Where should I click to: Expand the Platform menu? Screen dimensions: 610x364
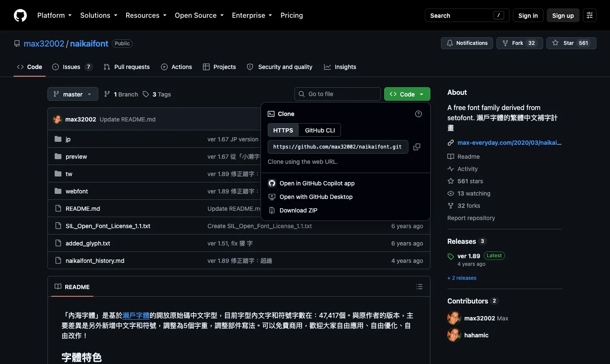pyautogui.click(x=54, y=15)
